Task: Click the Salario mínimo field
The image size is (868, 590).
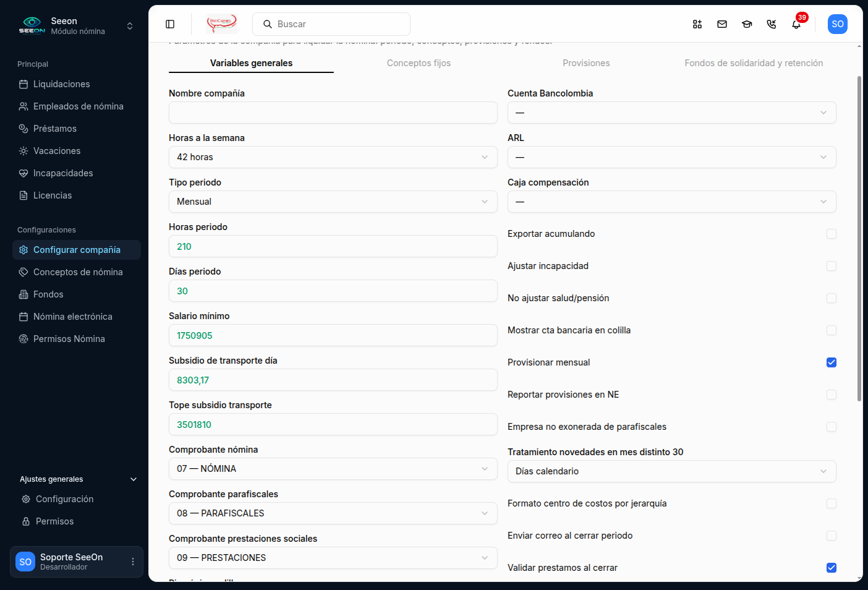Action: tap(333, 335)
